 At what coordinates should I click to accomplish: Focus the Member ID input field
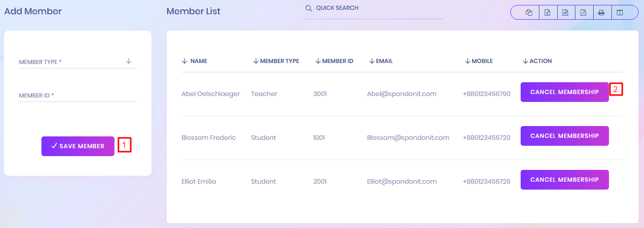coord(77,96)
